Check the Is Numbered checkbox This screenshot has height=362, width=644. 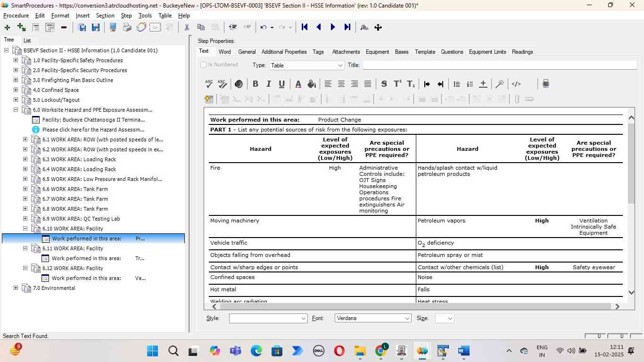204,65
